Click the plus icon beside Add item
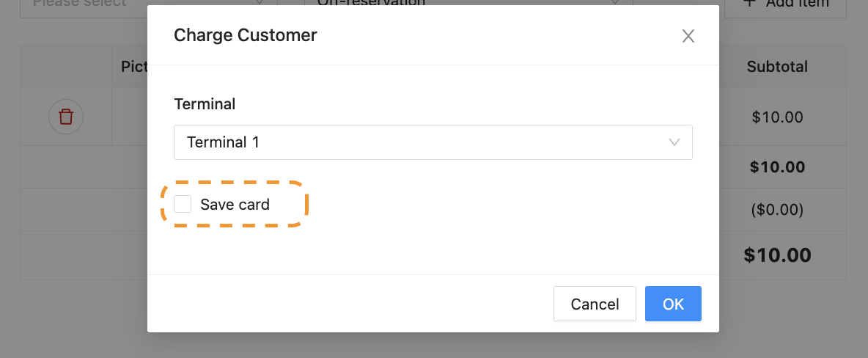Screen dimensions: 868x358 pos(749,3)
